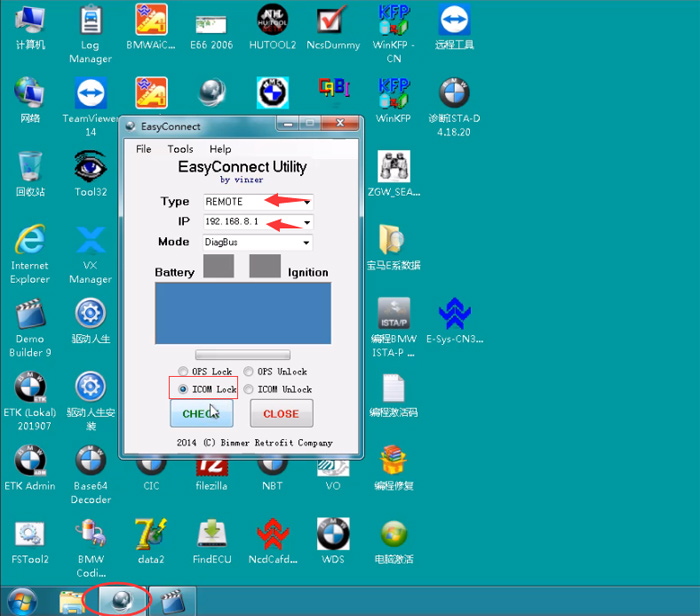Open BMW Coding tool icon

point(91,547)
